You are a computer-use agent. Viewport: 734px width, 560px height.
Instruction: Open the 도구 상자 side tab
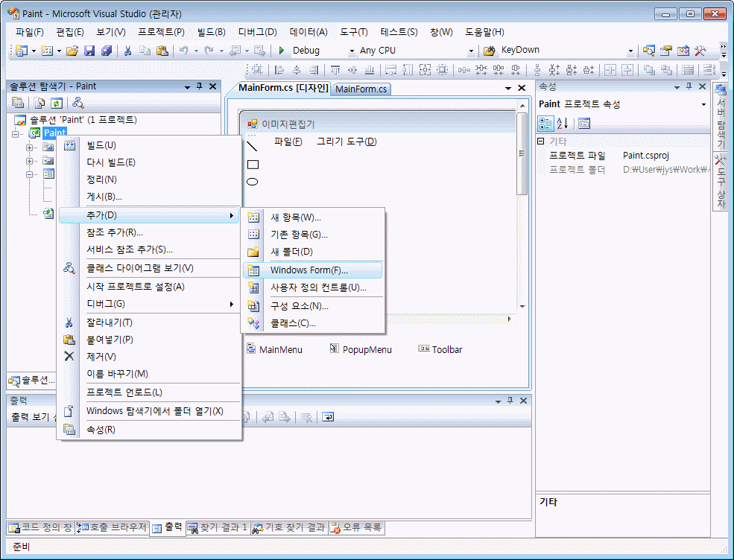[721, 181]
